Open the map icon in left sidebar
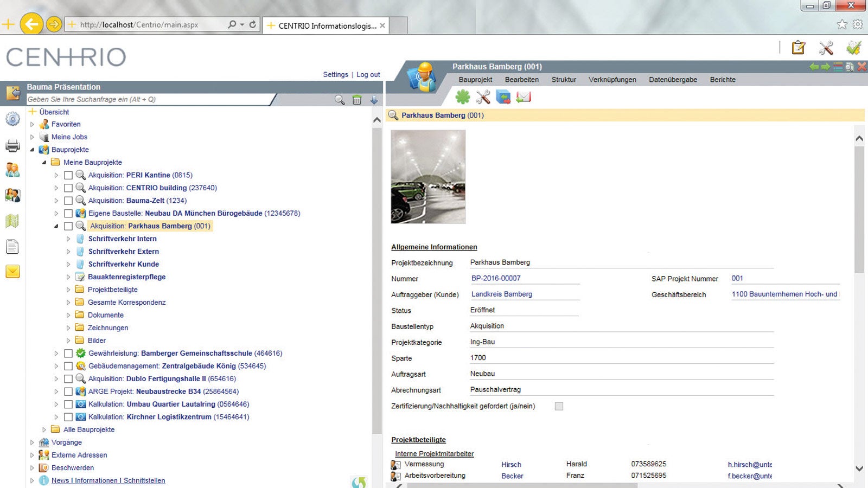 point(12,221)
